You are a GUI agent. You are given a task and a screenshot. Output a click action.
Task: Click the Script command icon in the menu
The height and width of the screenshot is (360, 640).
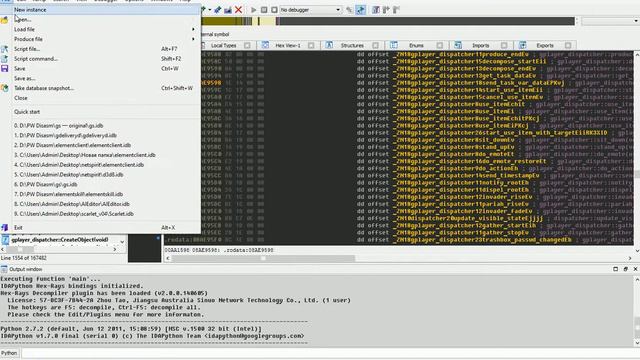click(4, 59)
